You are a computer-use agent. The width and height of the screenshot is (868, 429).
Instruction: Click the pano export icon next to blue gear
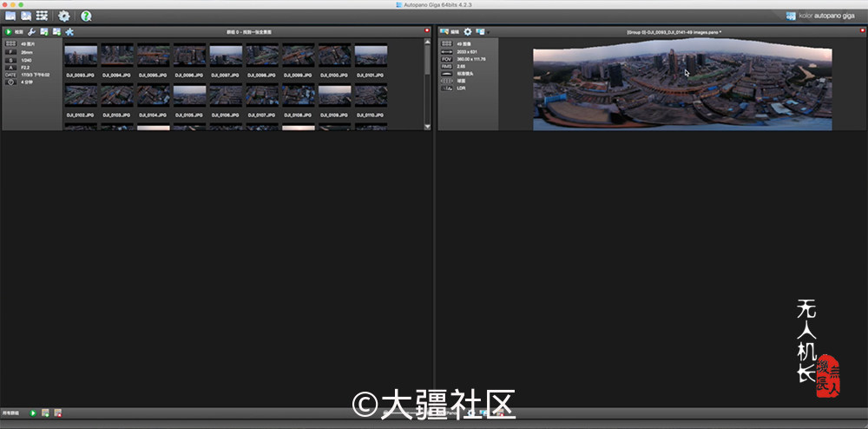point(480,32)
